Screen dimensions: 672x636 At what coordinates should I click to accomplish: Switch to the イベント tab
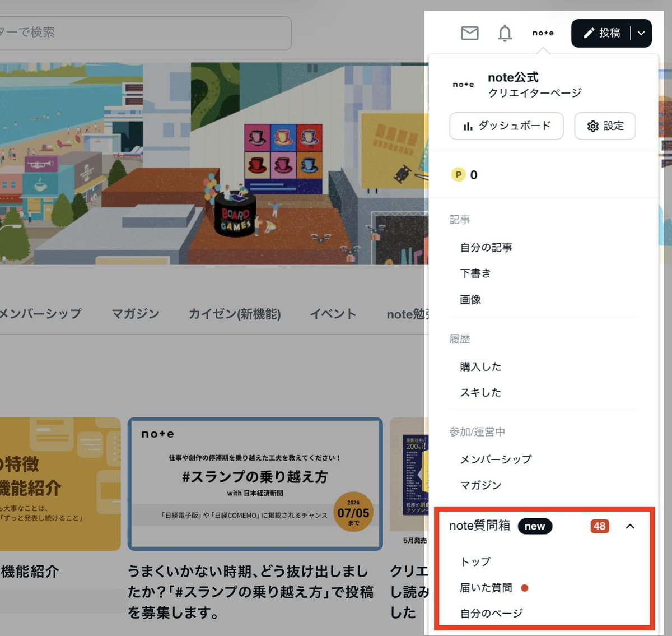(x=333, y=314)
